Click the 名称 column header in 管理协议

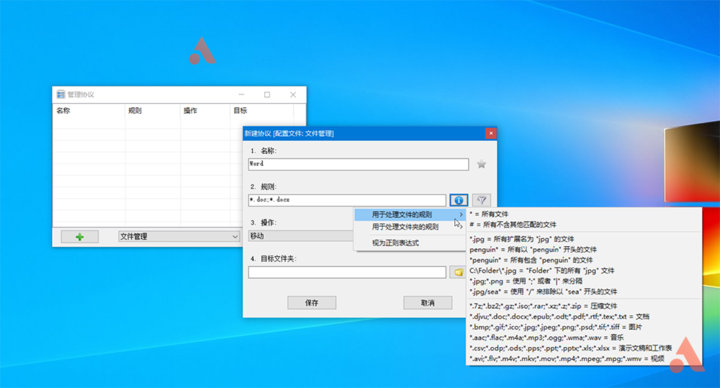tap(89, 111)
